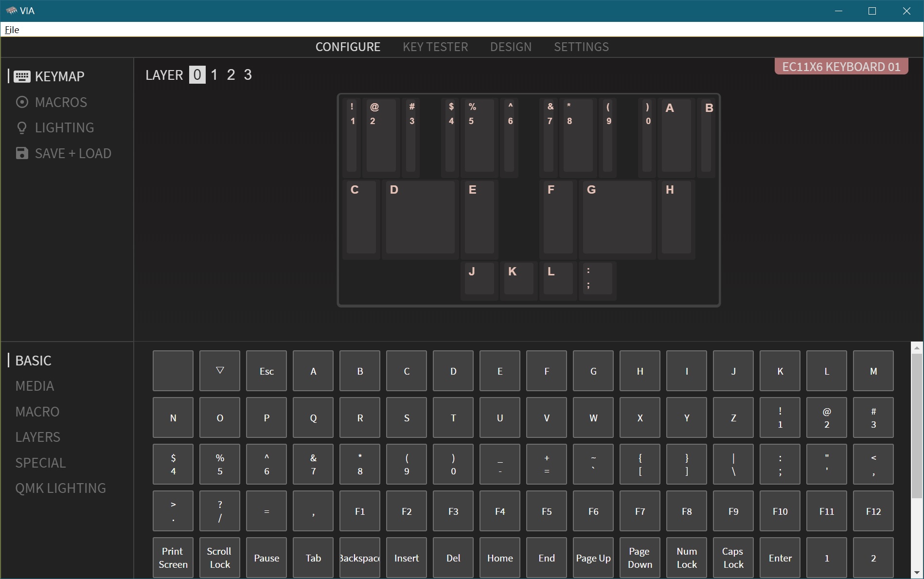Select the G key on keyboard layout

617,219
